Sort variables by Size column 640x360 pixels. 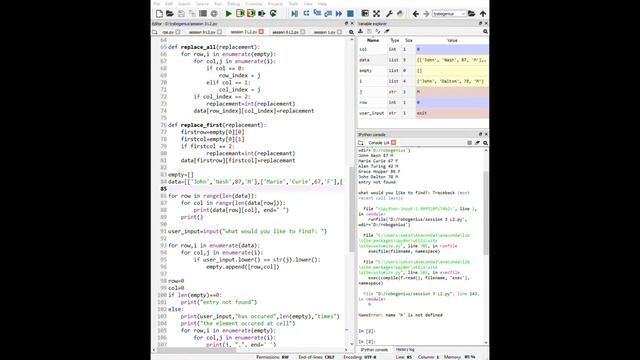409,40
